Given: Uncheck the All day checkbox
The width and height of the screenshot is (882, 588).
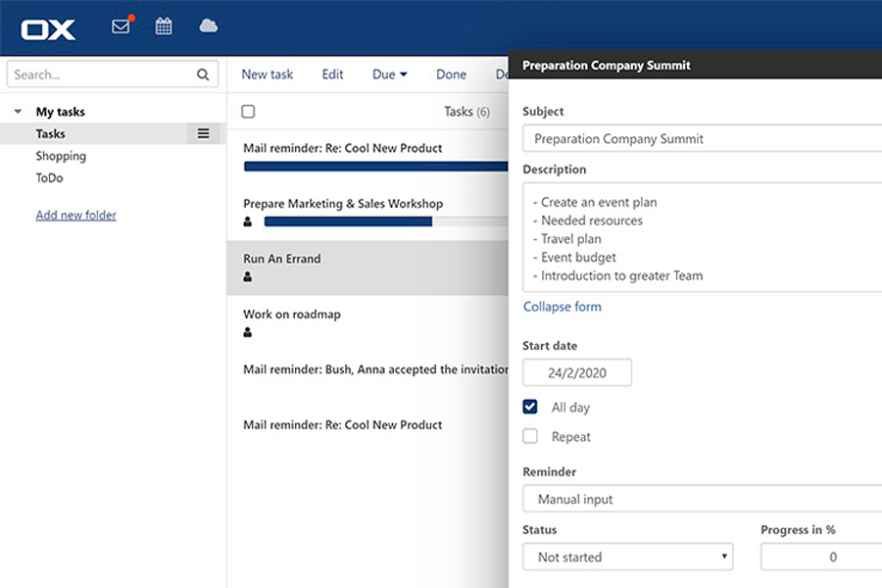Looking at the screenshot, I should (x=530, y=407).
